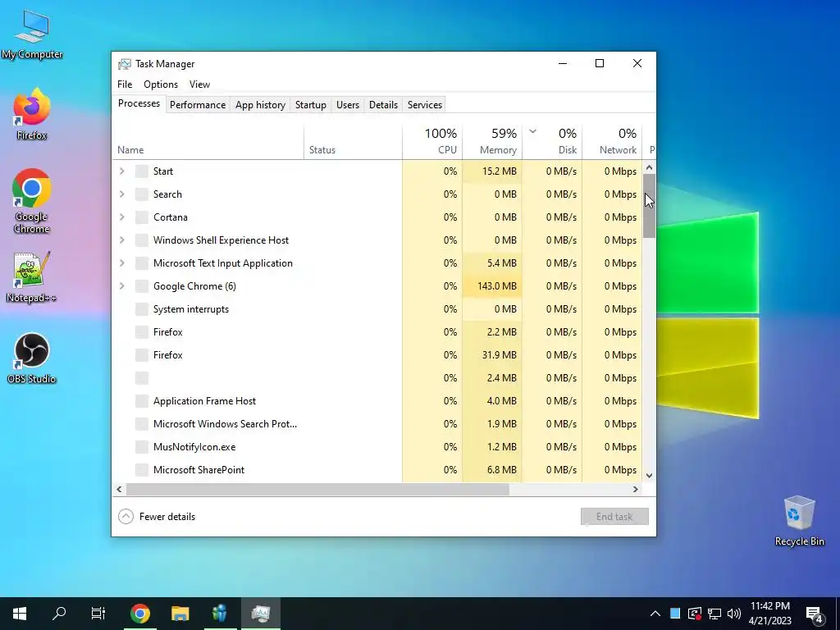Open Task View in the taskbar

pyautogui.click(x=98, y=614)
